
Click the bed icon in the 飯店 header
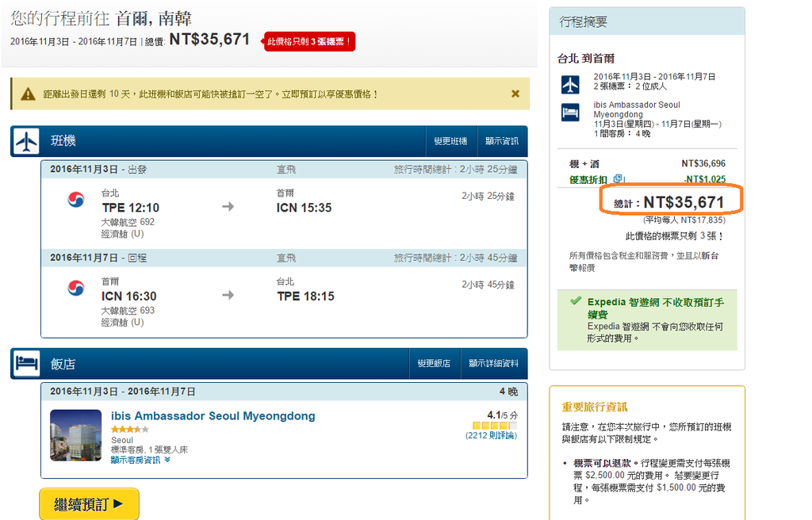point(26,363)
